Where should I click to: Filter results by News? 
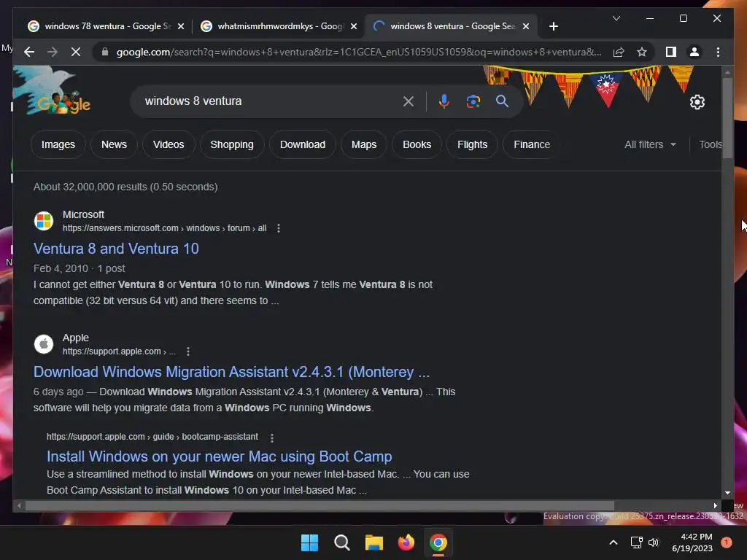coord(114,144)
